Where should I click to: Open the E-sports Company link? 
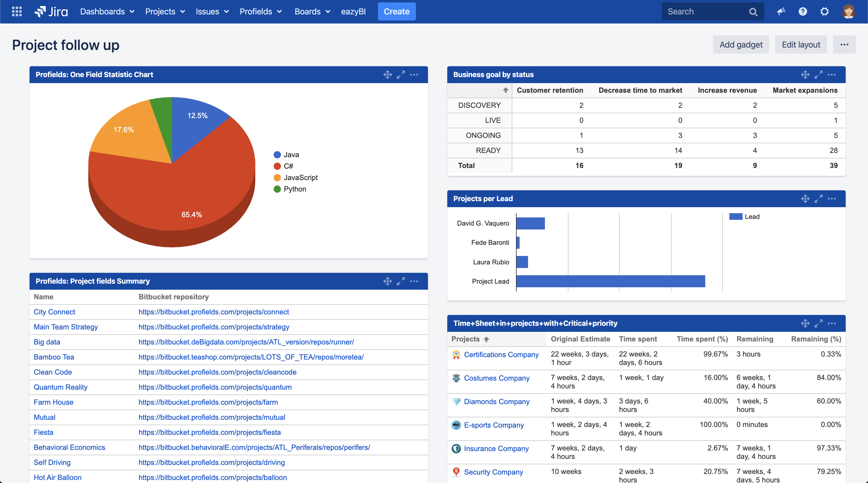tap(494, 425)
